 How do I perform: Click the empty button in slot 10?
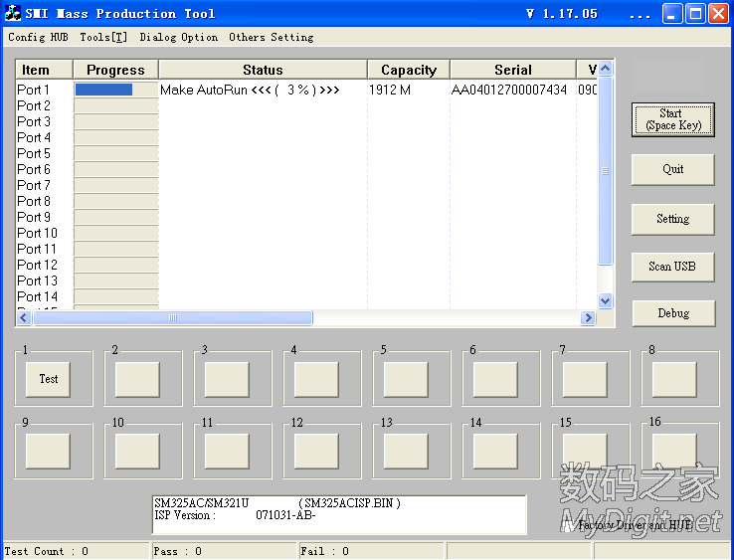[137, 451]
